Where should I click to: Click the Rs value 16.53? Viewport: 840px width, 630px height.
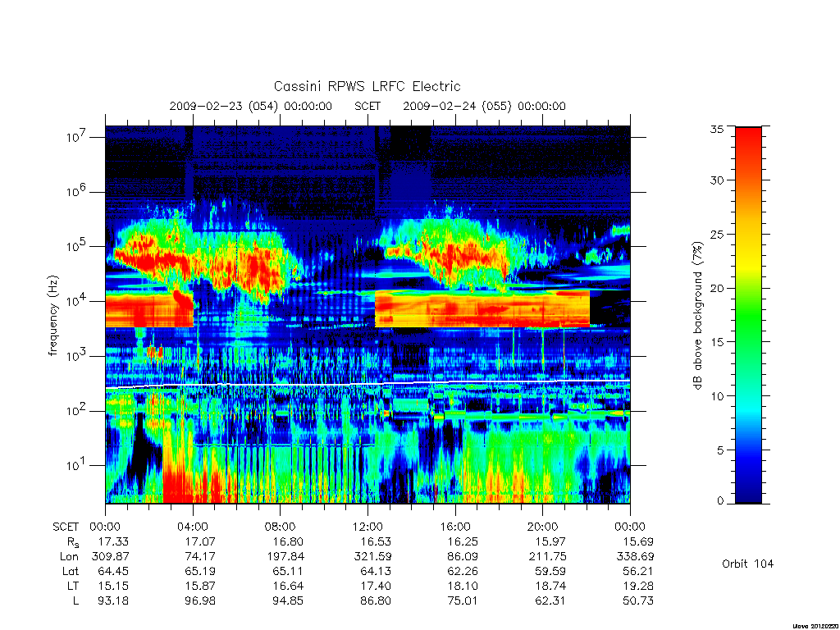click(376, 541)
